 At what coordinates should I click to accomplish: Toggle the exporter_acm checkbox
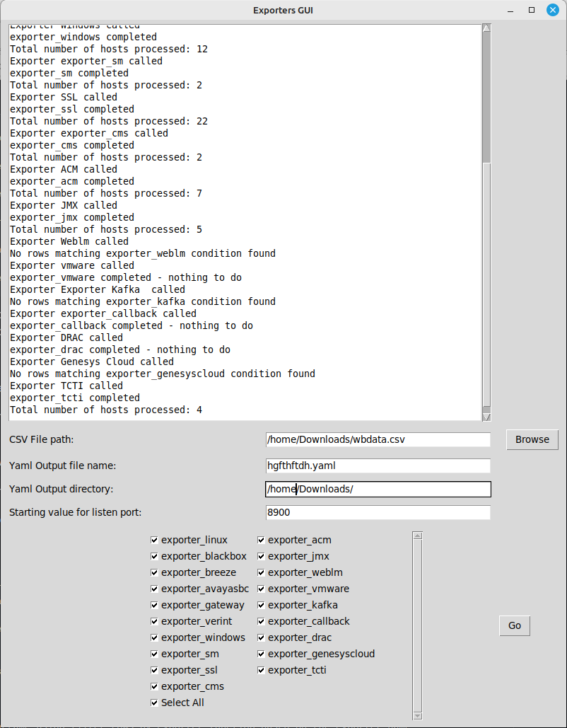point(261,540)
